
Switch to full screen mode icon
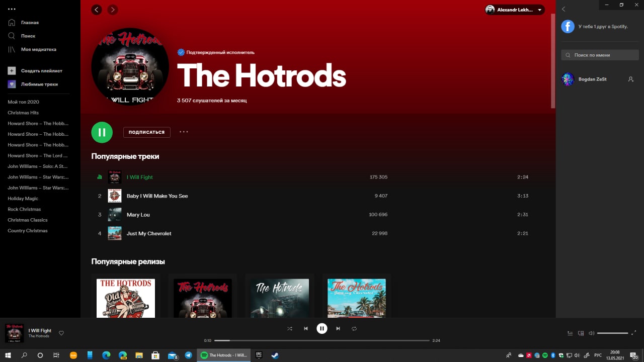click(x=634, y=333)
